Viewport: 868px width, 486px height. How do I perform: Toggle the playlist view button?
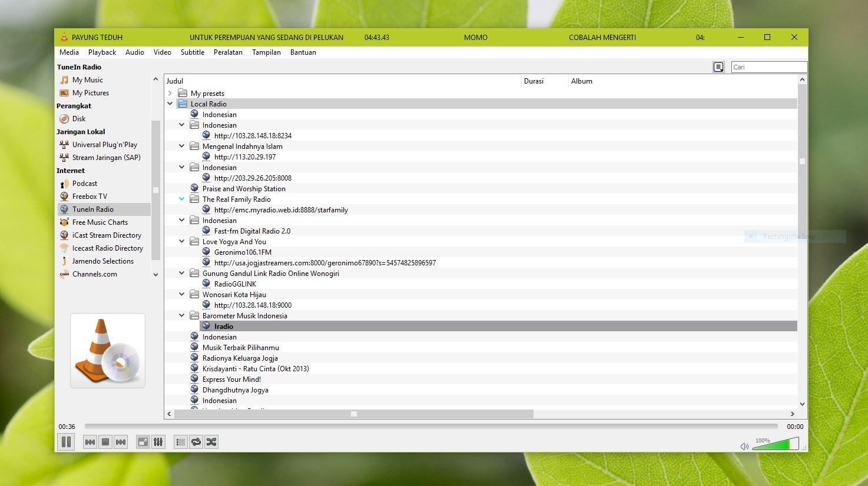pos(181,442)
